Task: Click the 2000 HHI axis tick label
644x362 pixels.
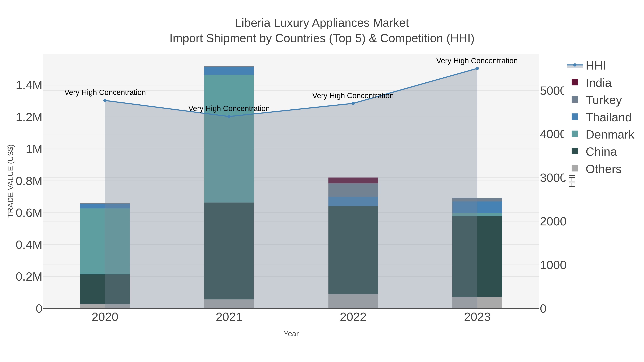Action: [x=553, y=222]
